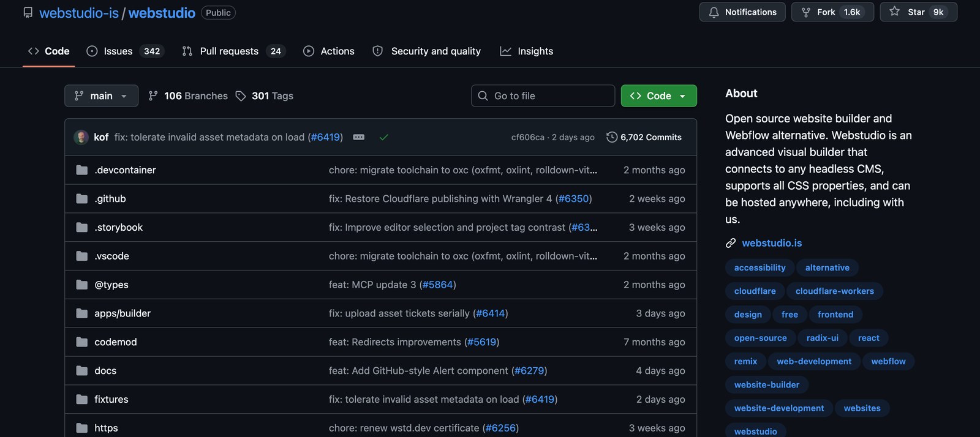Open the Security and quality tab

(x=427, y=51)
